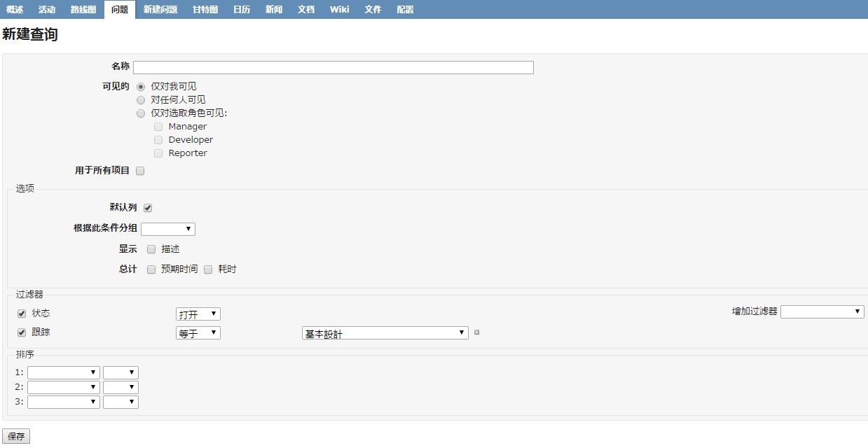
Task: Click the 跟踪 filter label
Action: 41,332
